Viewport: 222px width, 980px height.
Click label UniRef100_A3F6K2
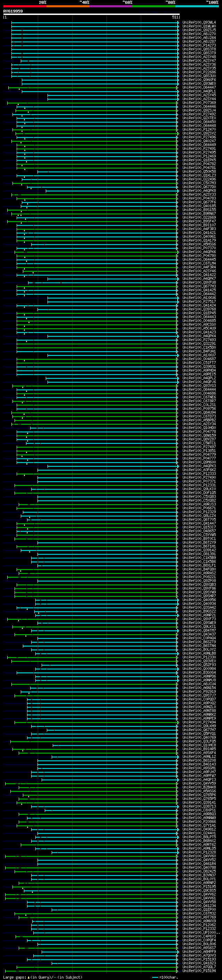click(199, 470)
